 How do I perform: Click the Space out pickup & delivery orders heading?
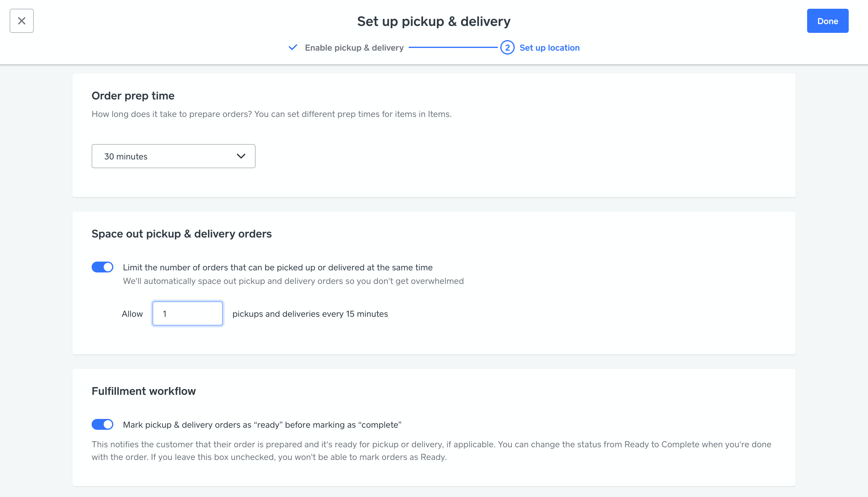[x=182, y=234]
